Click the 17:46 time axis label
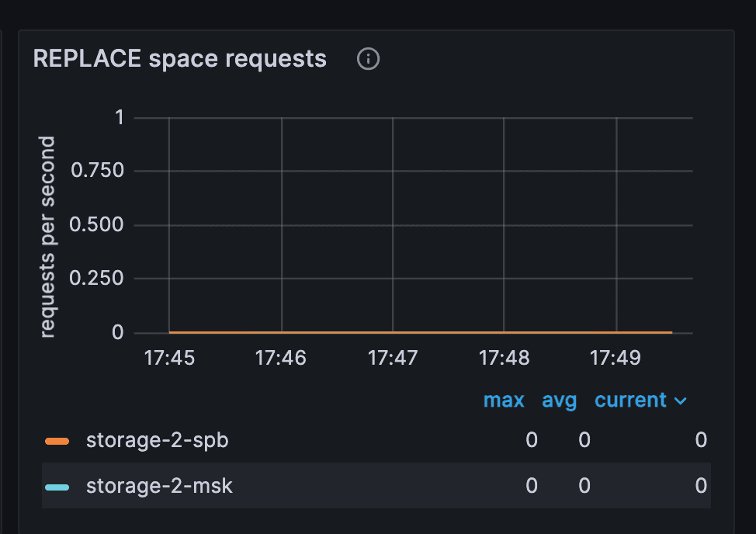The width and height of the screenshot is (756, 534). coord(281,358)
